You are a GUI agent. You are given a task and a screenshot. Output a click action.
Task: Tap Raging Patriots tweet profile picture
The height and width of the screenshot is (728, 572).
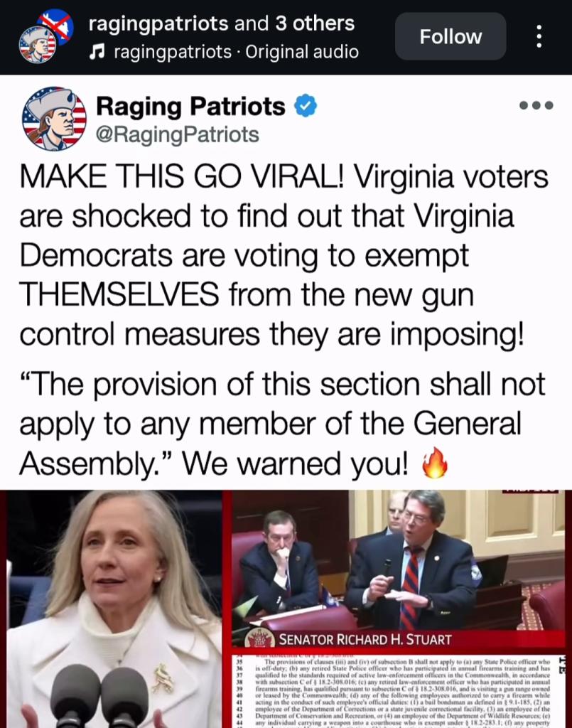tap(54, 119)
